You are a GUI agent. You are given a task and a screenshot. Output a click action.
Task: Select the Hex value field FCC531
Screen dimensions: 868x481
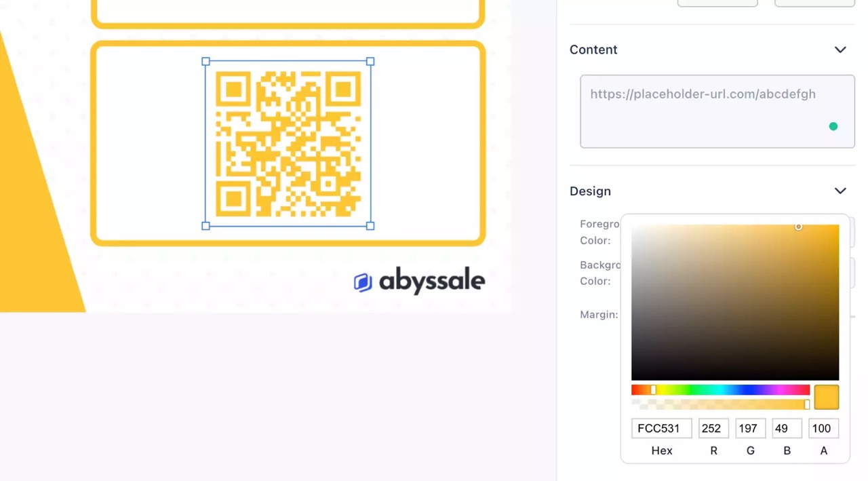661,428
